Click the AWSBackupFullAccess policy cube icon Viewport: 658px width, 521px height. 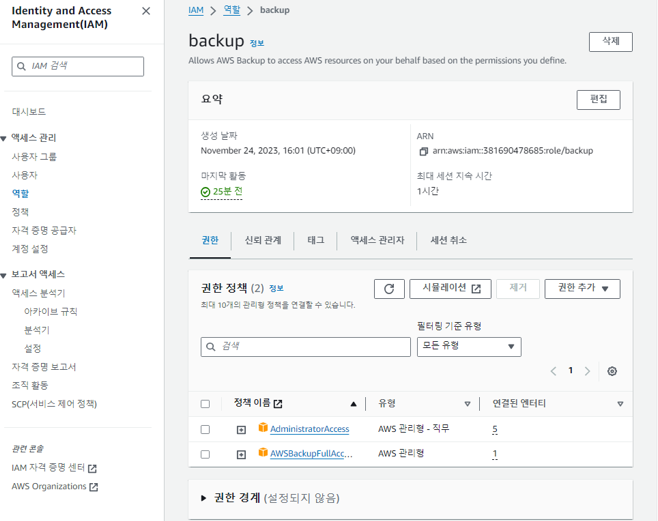(x=263, y=452)
